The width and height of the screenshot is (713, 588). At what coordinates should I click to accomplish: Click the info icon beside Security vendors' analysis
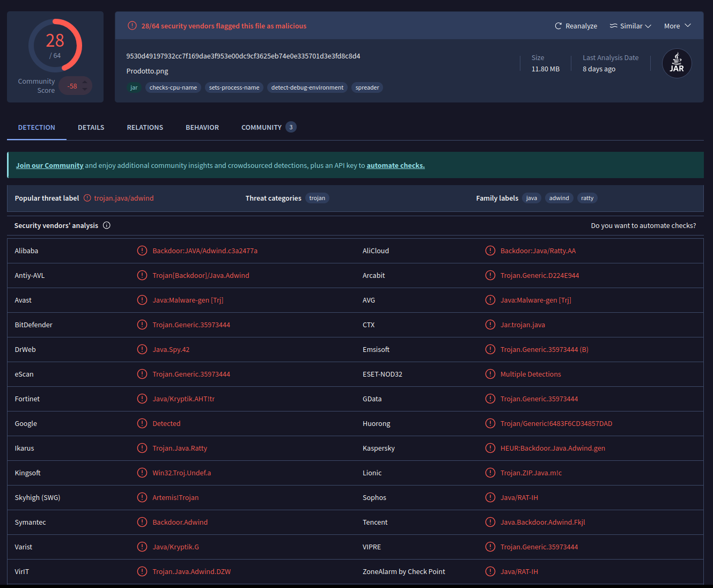coord(107,225)
